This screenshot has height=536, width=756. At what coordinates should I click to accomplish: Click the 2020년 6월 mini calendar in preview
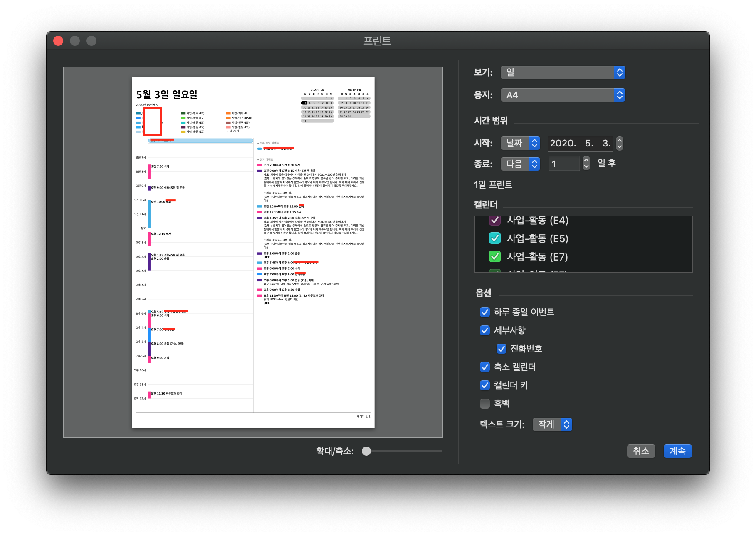pyautogui.click(x=354, y=103)
